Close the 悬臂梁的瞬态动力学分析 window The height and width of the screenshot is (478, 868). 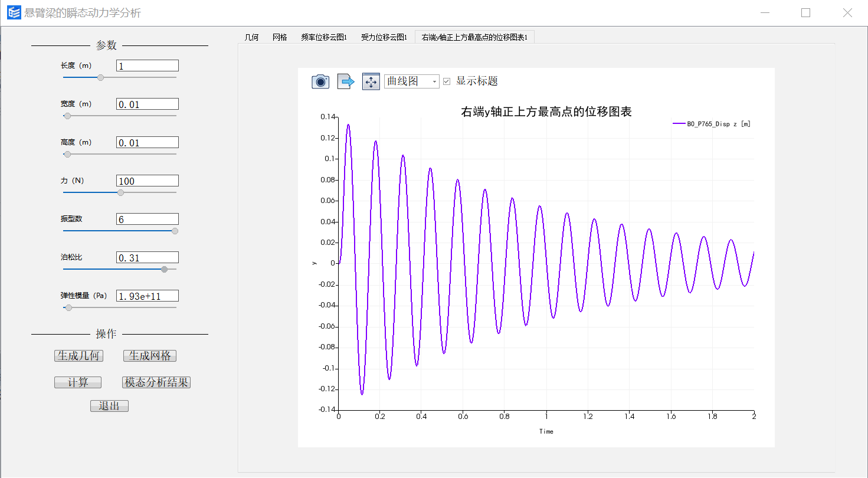[847, 13]
